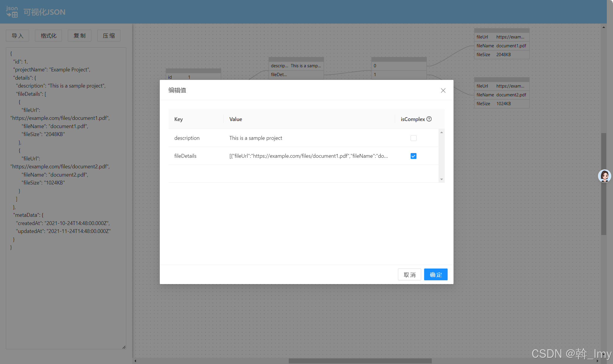Uncheck isComplex for fileDetails row

pyautogui.click(x=413, y=156)
